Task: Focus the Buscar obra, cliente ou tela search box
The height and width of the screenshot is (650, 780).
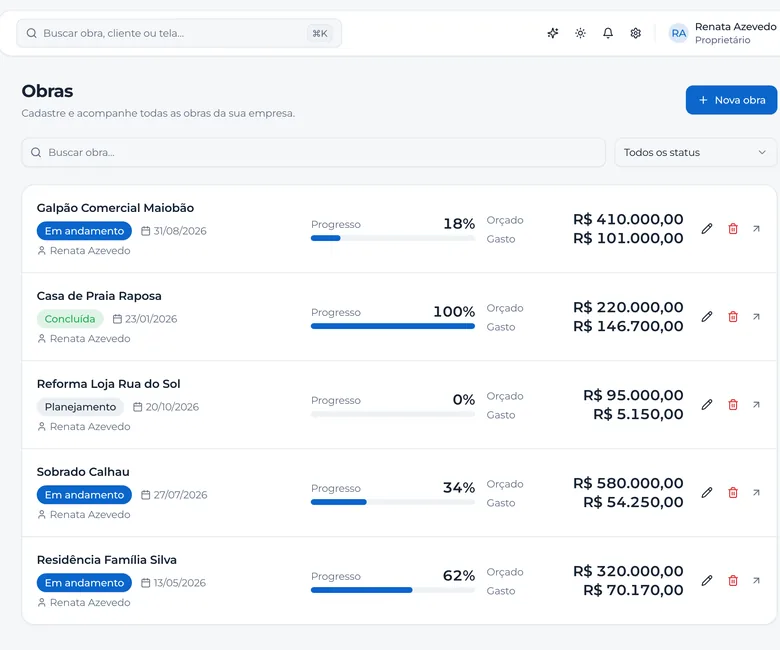Action: click(179, 33)
